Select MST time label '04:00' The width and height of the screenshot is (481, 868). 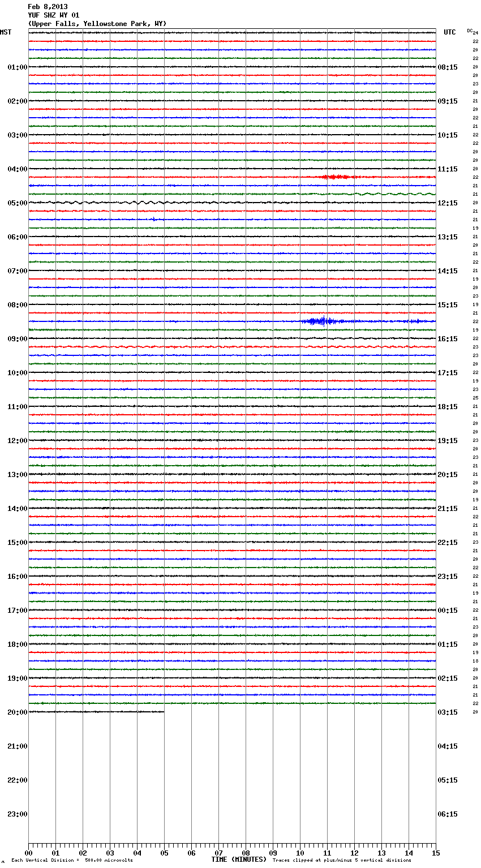(x=18, y=169)
